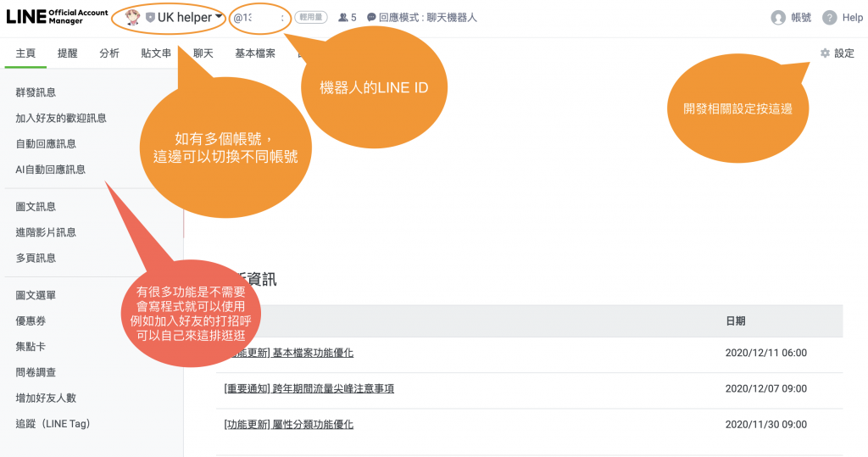Screen dimensions: 868x457
Task: Open the 帳號 account menu
Action: coord(801,18)
